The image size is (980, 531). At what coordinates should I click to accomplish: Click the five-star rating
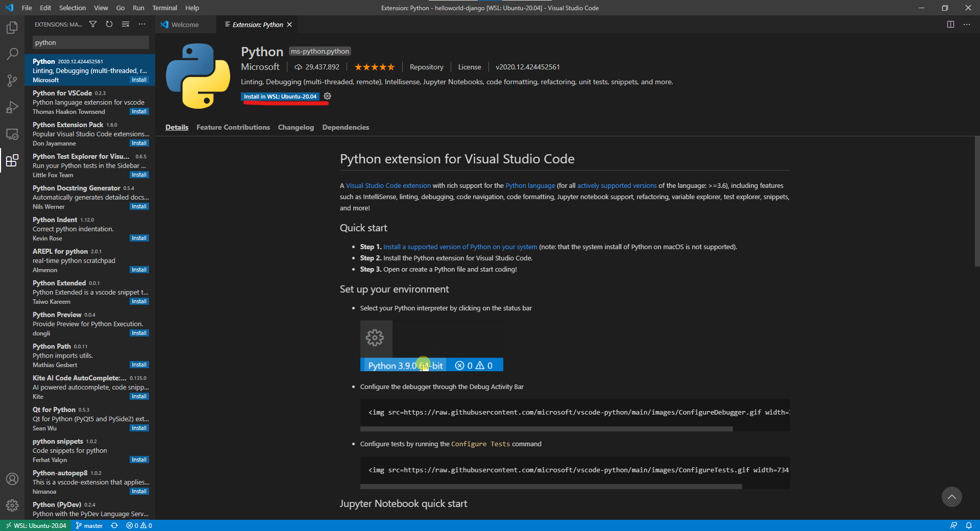[375, 67]
